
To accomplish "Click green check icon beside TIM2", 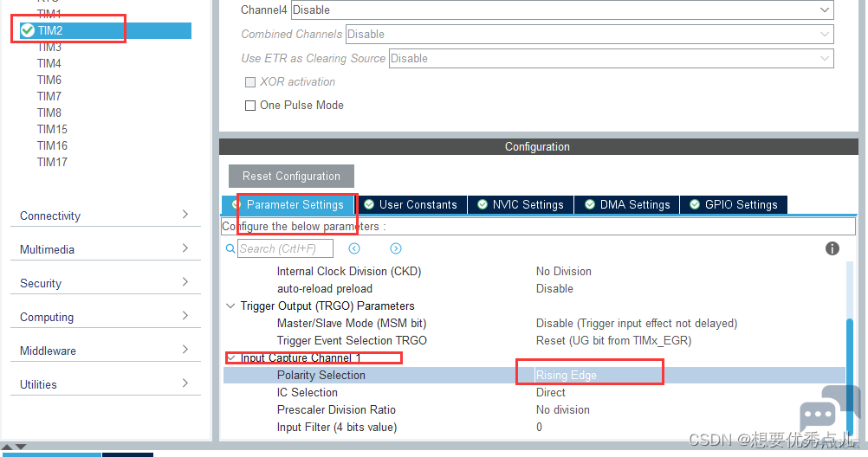I will coord(28,30).
